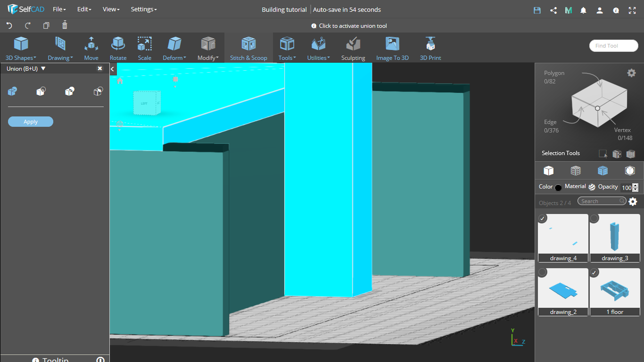Open the Settings menu

click(x=144, y=9)
